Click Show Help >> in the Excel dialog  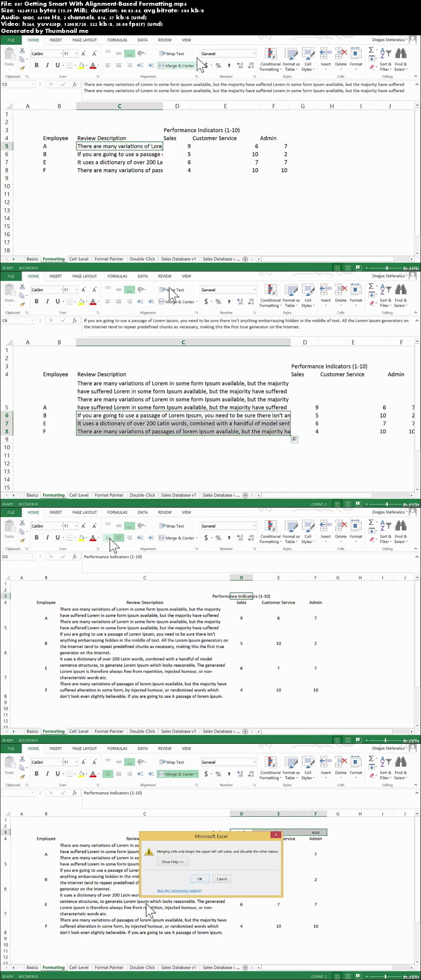pos(173,862)
